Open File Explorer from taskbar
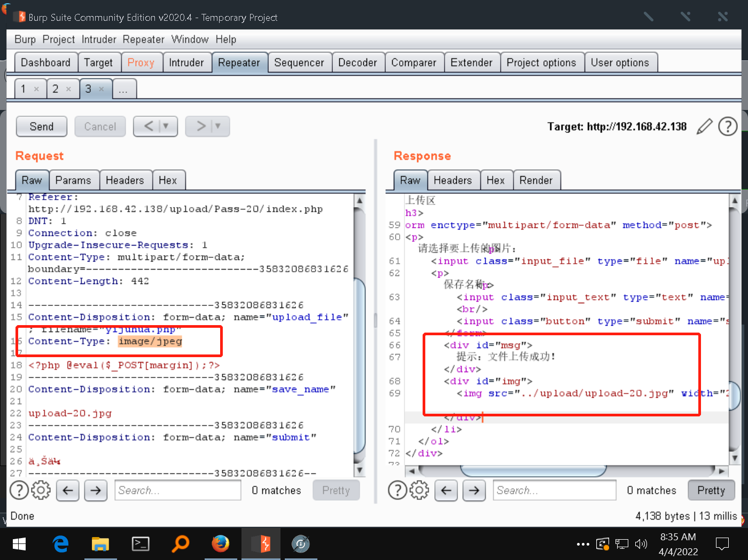 click(x=100, y=544)
